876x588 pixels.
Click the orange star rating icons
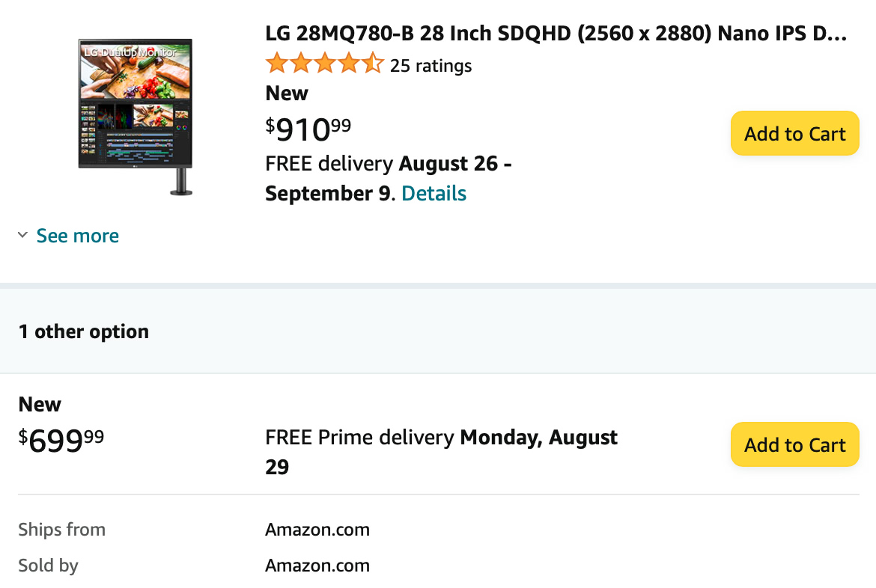(325, 64)
